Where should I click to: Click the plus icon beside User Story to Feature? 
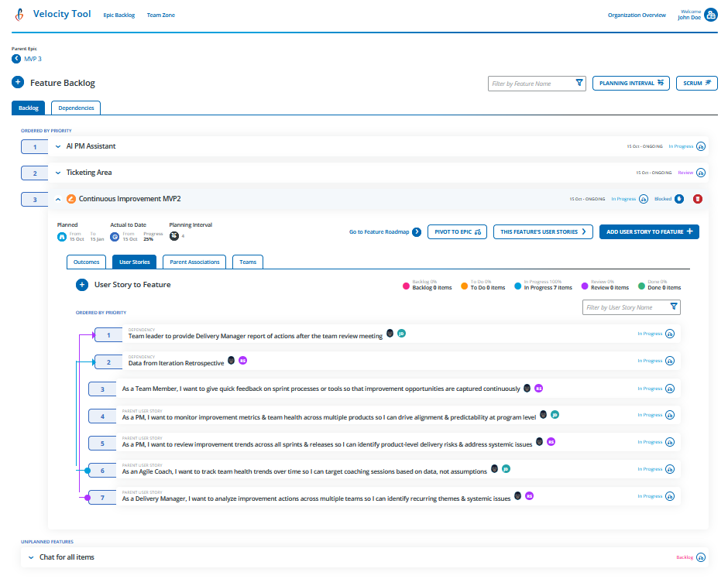click(81, 285)
